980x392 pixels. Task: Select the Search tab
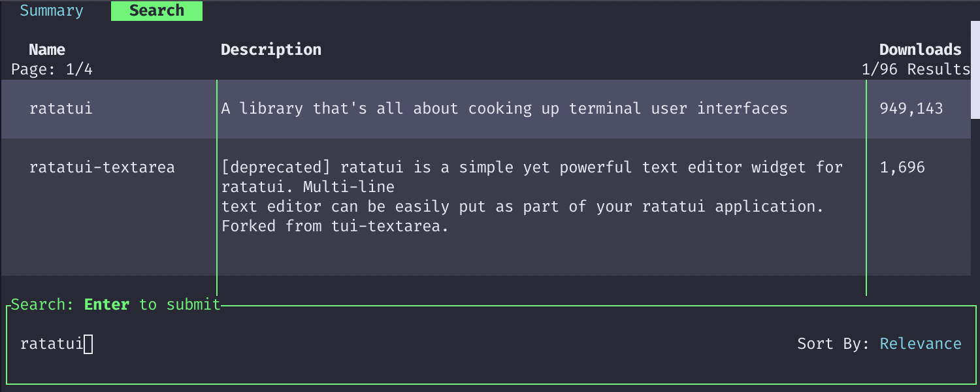[x=157, y=11]
